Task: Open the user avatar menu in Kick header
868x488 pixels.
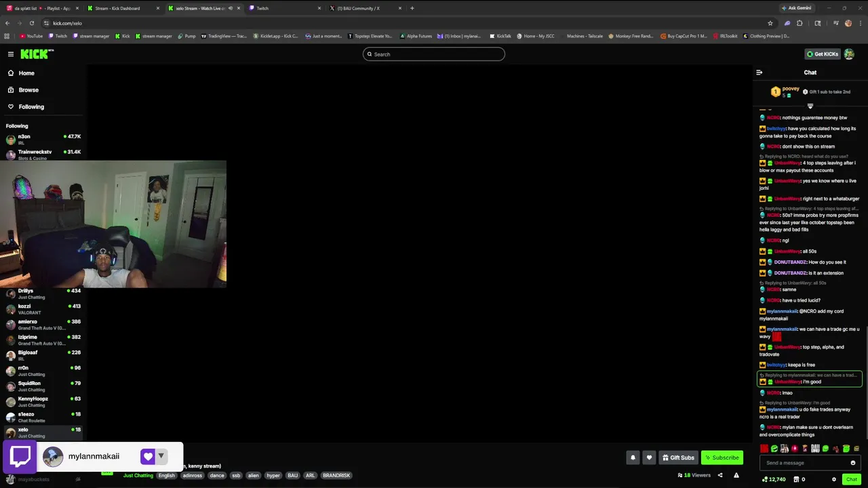Action: point(849,54)
